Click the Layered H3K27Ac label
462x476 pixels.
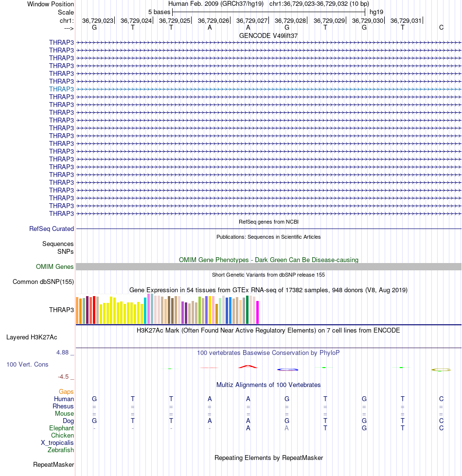(32, 337)
